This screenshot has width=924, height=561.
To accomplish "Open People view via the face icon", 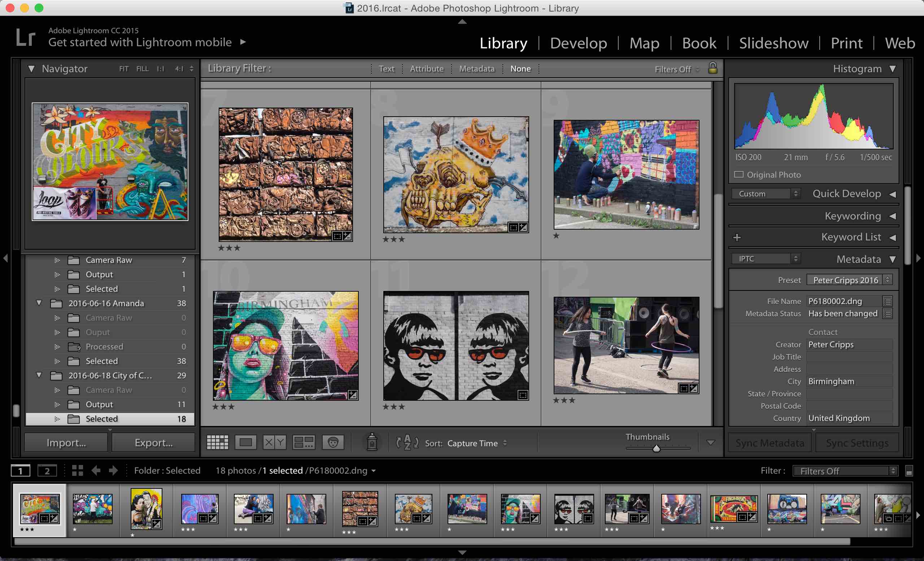I will click(333, 442).
